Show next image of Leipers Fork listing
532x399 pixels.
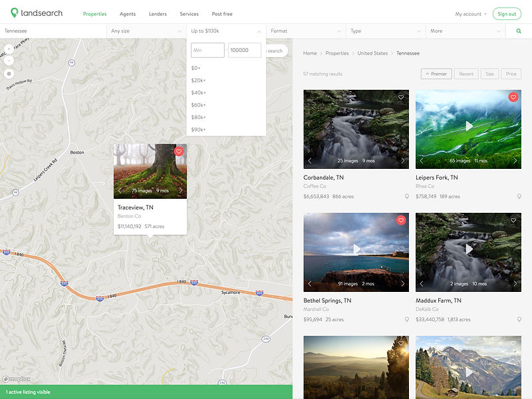click(x=515, y=160)
